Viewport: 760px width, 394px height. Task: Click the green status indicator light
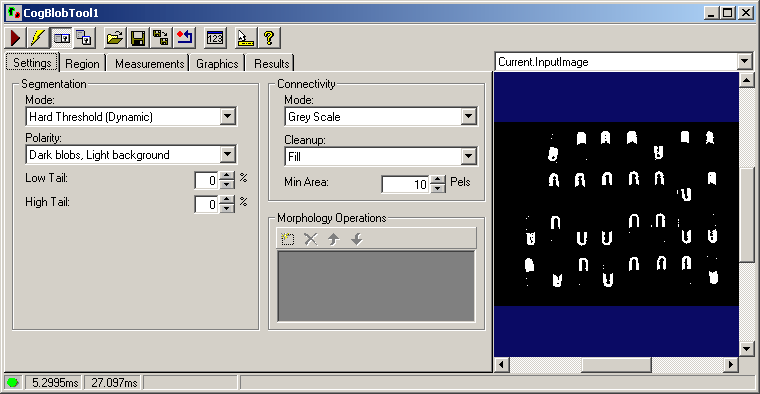(13, 382)
